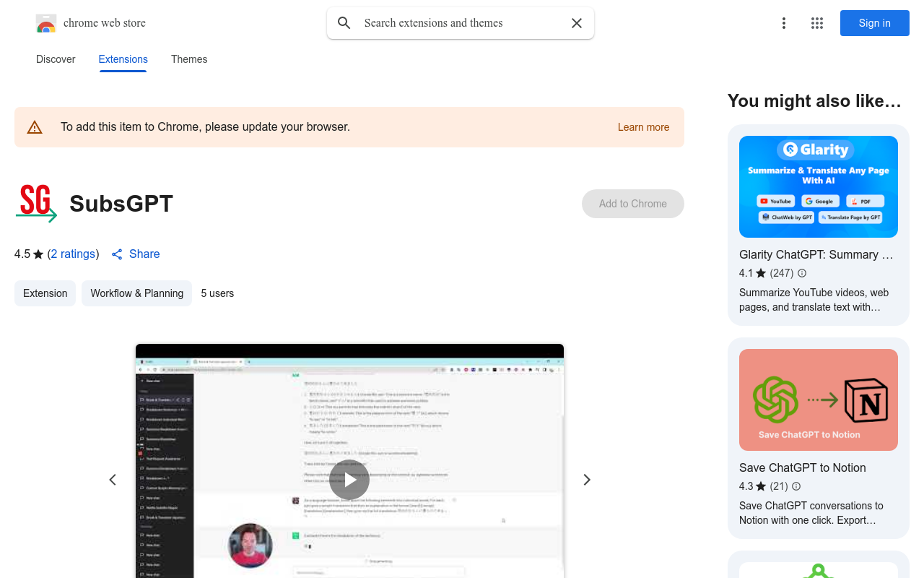The width and height of the screenshot is (924, 578).
Task: Click the warning triangle icon in banner
Action: point(35,127)
